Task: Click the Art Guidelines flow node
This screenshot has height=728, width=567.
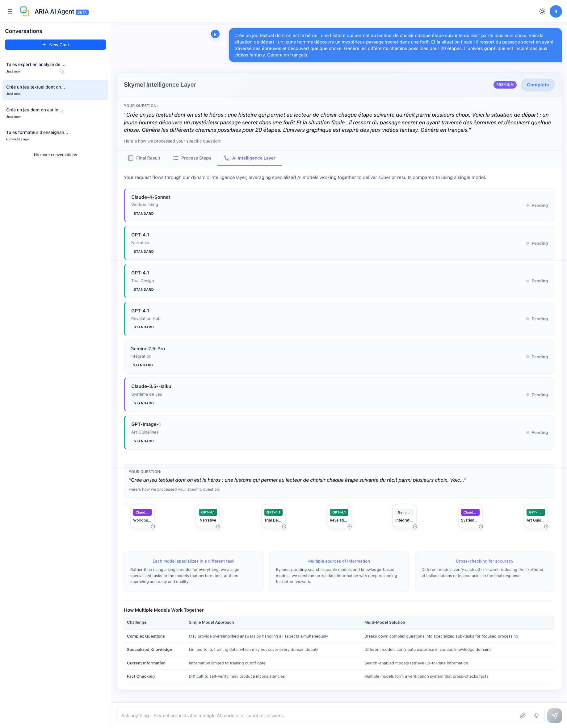Action: (535, 516)
